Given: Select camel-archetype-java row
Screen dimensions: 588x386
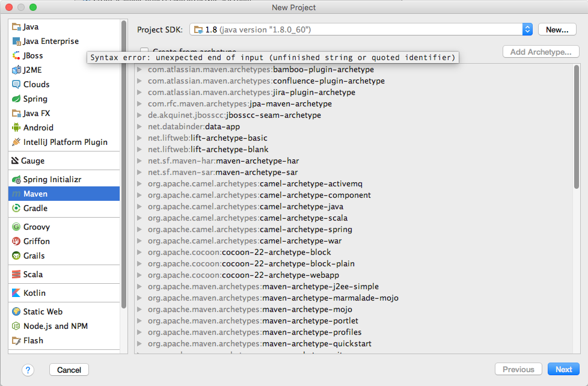Looking at the screenshot, I should (x=354, y=207).
